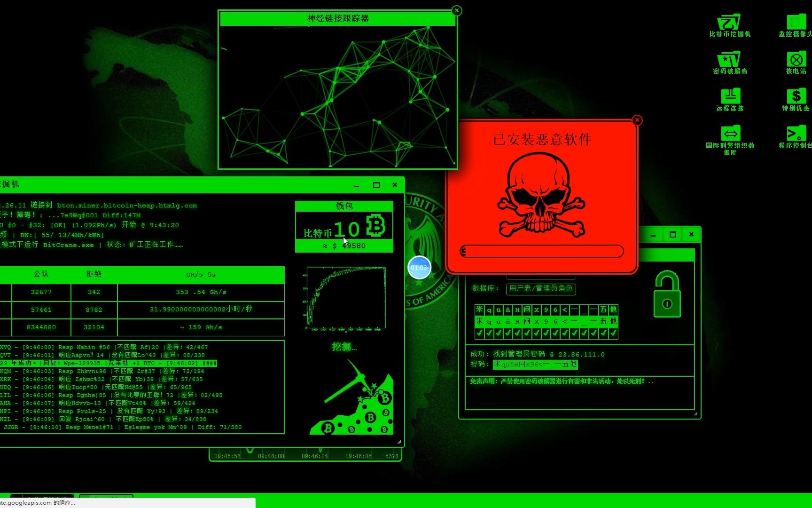Screen dimensions: 812x508
Task: Click the 353 .54 Gh/s cell
Action: point(201,292)
